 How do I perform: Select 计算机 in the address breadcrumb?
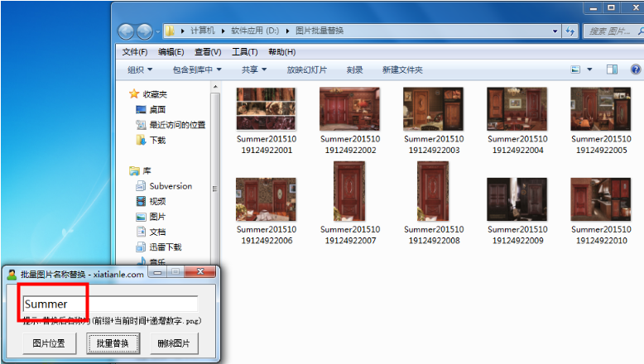203,31
